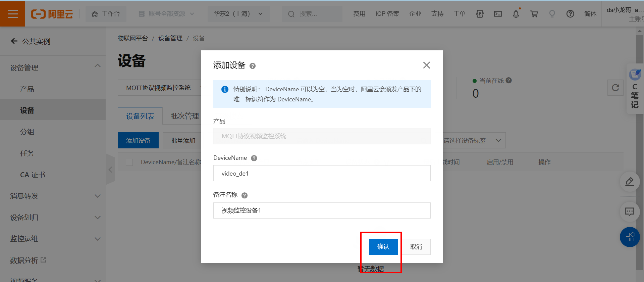
Task: Open CA 证书 in sidebar
Action: (x=32, y=175)
